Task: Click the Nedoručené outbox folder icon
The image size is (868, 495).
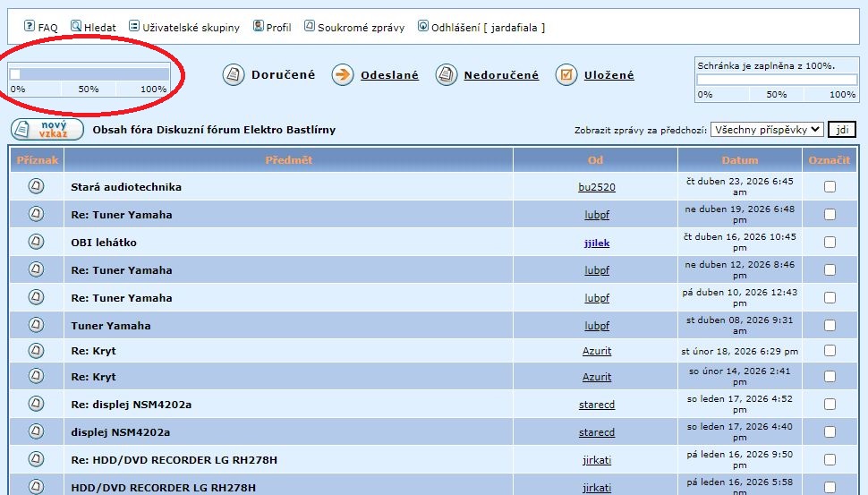Action: pyautogui.click(x=446, y=75)
